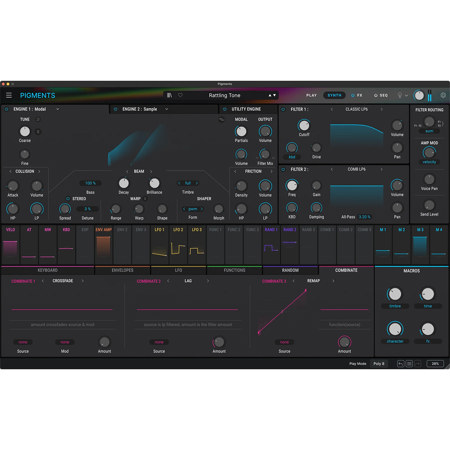Toggle Utility Engine power button

click(225, 109)
